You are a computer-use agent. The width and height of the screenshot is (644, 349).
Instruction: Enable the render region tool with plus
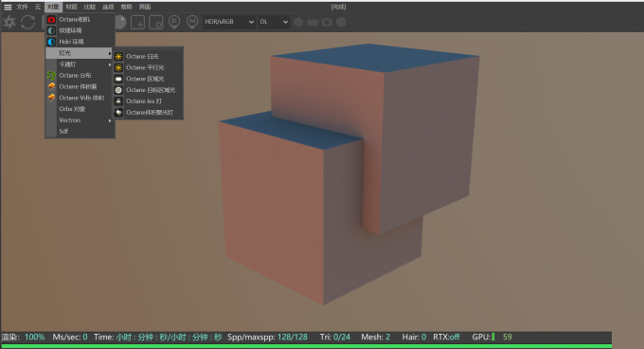click(x=137, y=22)
